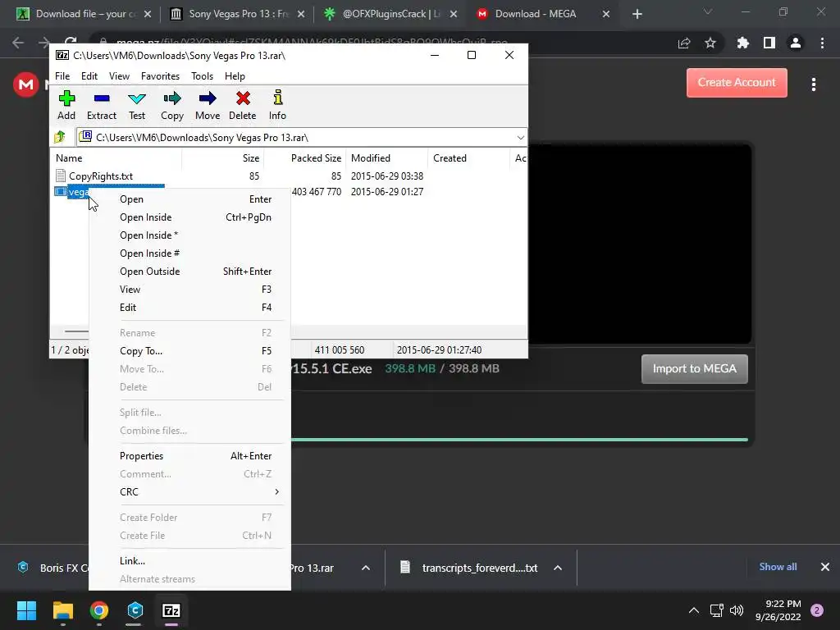Open the View menu in 7-Zip

point(119,76)
